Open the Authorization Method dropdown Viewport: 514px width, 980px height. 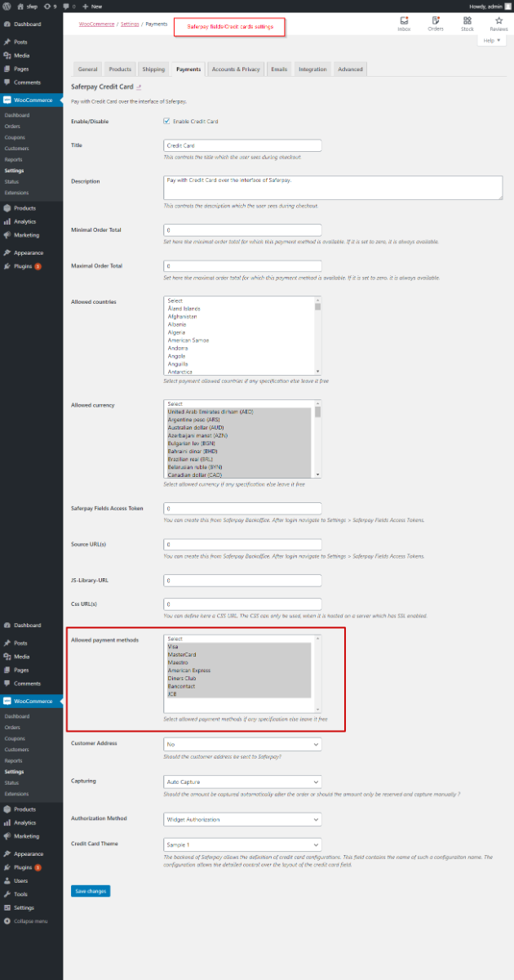point(242,819)
